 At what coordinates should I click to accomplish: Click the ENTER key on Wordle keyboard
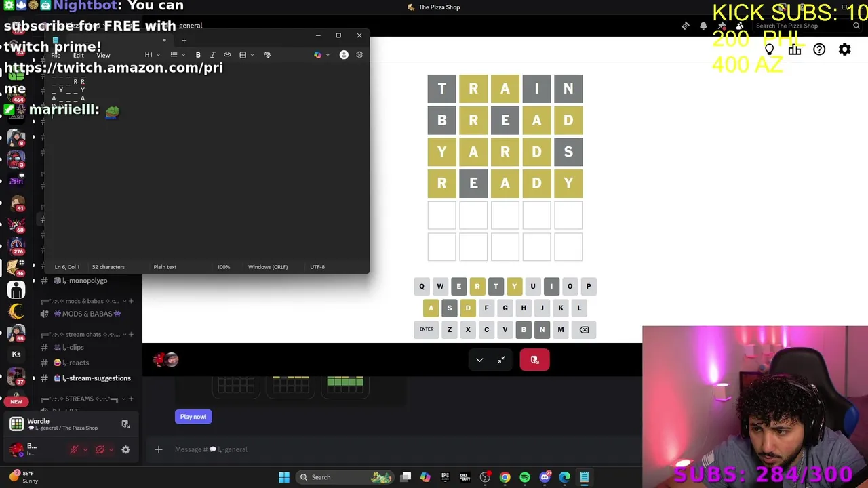[427, 329]
